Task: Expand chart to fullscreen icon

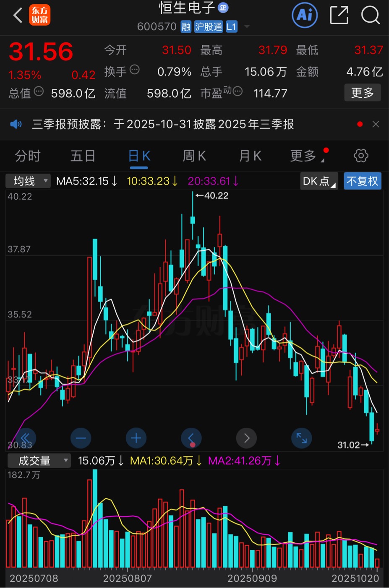Action: [x=302, y=438]
